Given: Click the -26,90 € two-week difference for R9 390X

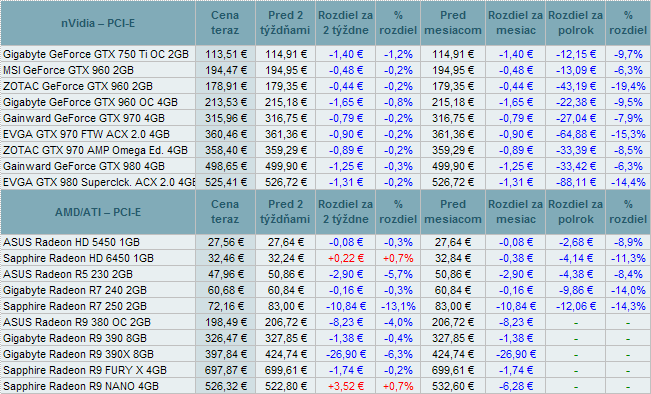Looking at the screenshot, I should 345,355.
